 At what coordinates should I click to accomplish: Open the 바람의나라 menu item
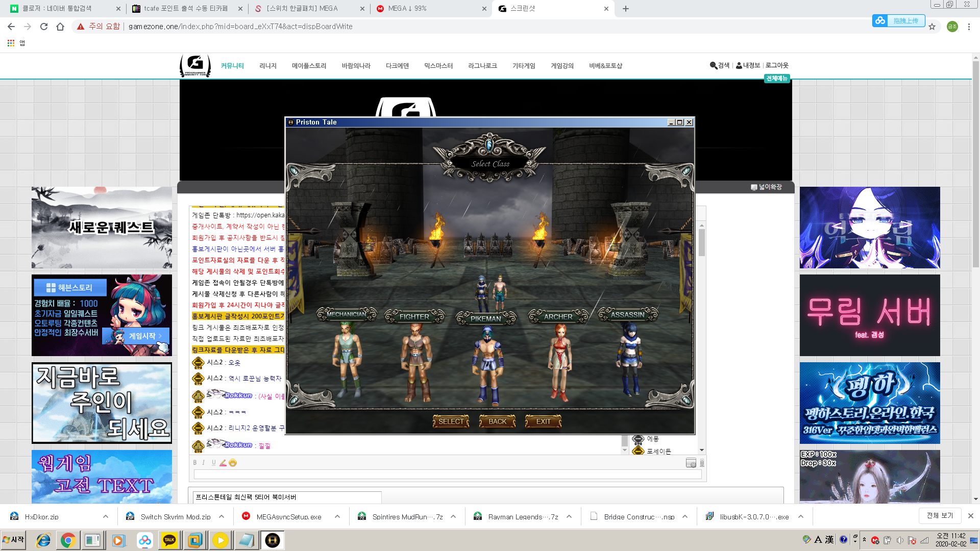click(x=356, y=66)
